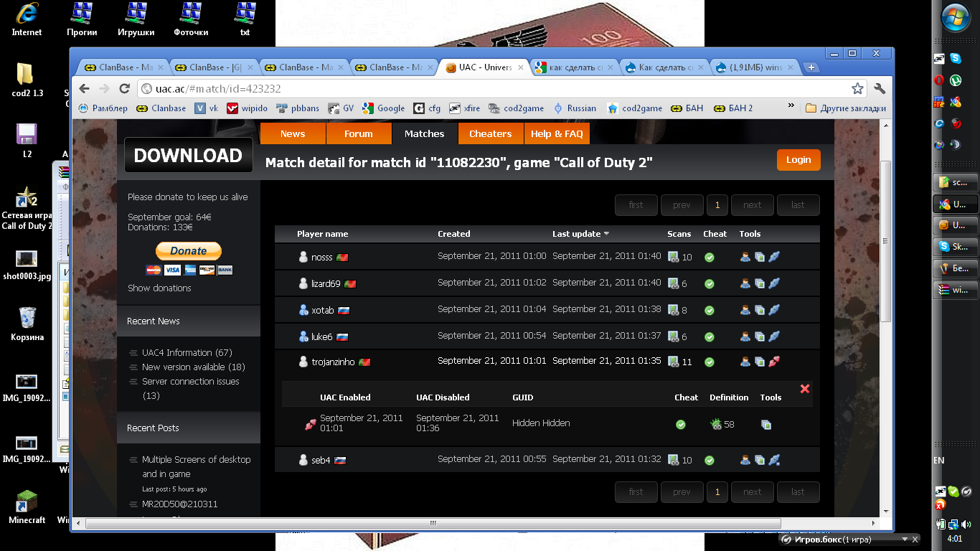The image size is (980, 551).
Task: Click the DOWNLOAD button
Action: (188, 156)
